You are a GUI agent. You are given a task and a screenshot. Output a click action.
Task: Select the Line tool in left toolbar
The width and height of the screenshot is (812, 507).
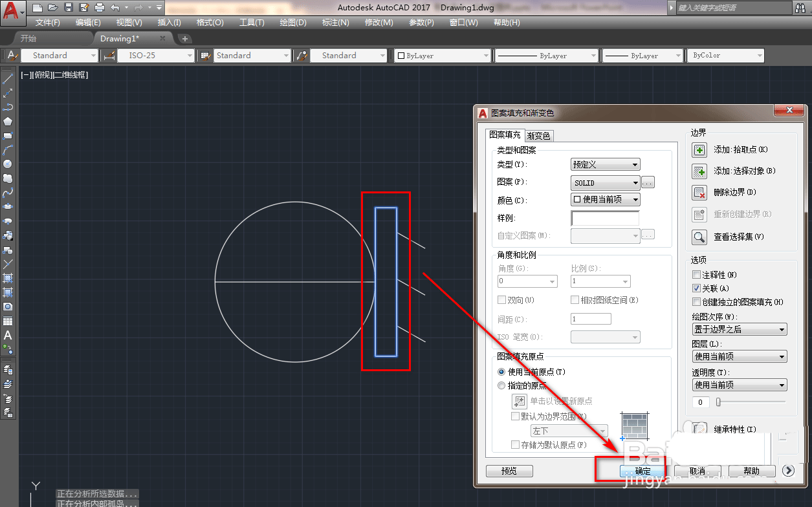(x=8, y=79)
